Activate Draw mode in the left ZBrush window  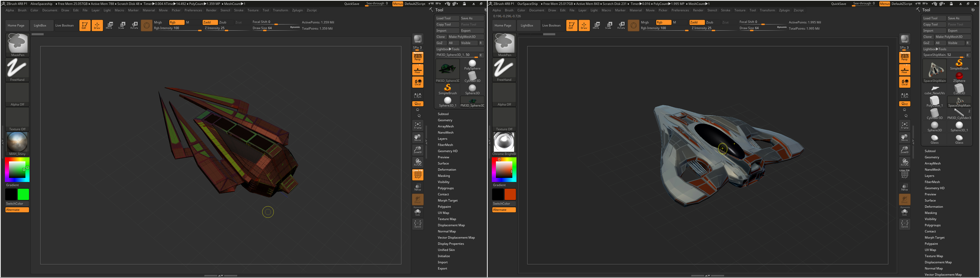coord(97,26)
